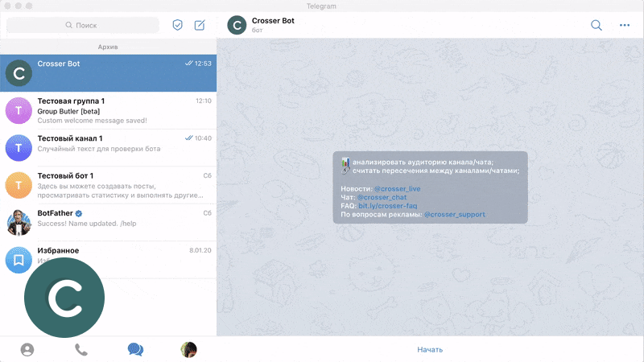Search within the Crosser Bot chat
The height and width of the screenshot is (362, 644).
coord(597,25)
